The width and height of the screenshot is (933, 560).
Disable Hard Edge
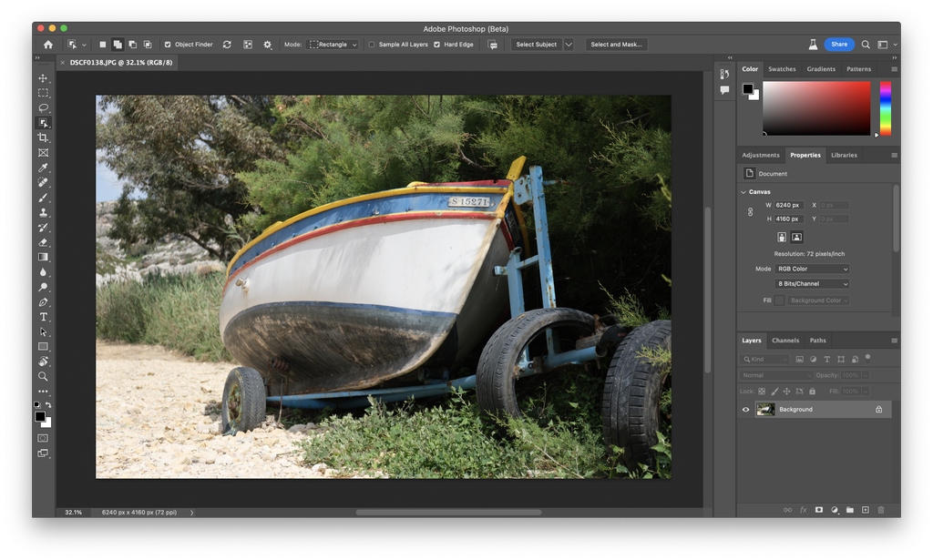[436, 44]
